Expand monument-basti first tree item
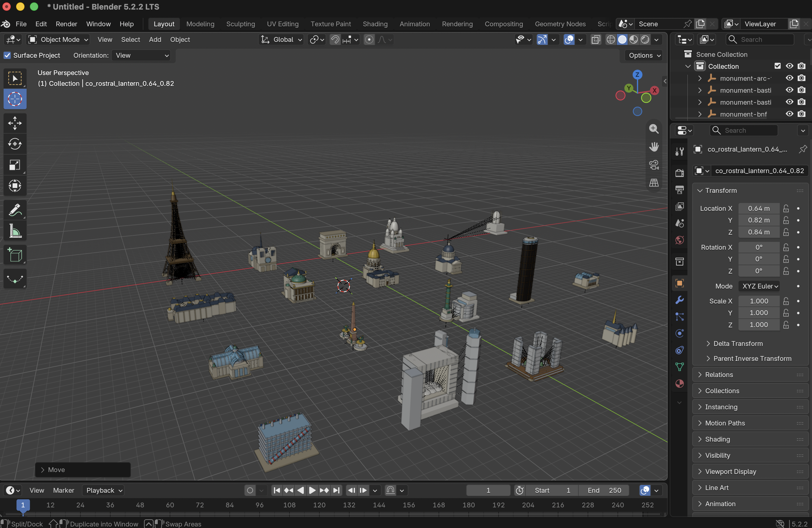Viewport: 812px width, 528px height. [x=700, y=90]
